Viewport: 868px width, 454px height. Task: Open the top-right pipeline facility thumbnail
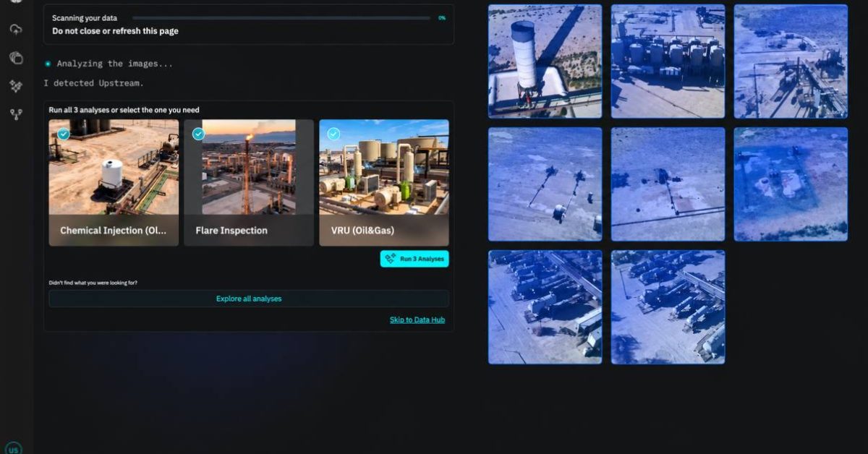(x=791, y=61)
